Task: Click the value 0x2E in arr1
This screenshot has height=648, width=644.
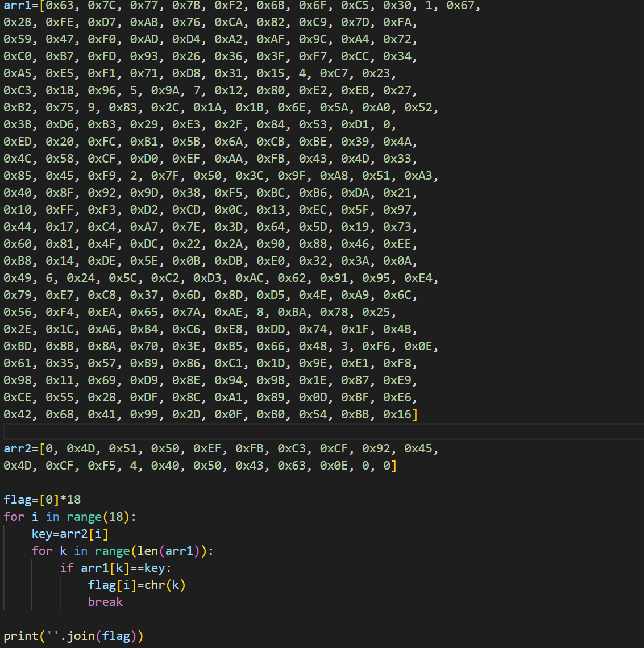Action: (18, 329)
